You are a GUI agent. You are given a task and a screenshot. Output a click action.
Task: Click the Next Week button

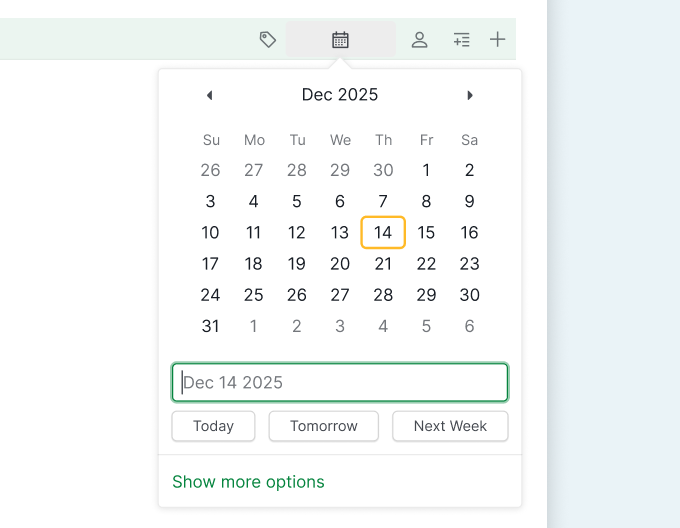click(x=450, y=426)
